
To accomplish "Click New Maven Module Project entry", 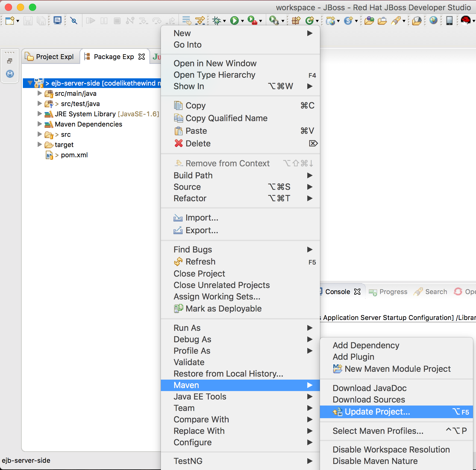I will [x=396, y=369].
